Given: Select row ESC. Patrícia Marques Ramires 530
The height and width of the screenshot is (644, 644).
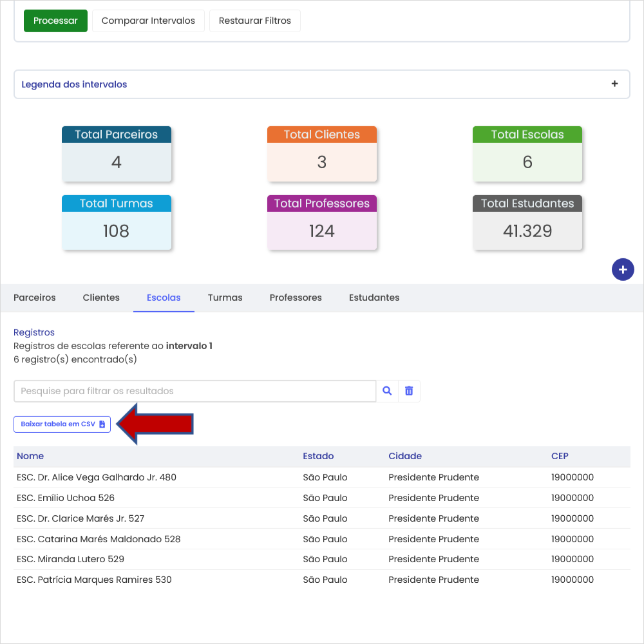Looking at the screenshot, I should (x=322, y=580).
